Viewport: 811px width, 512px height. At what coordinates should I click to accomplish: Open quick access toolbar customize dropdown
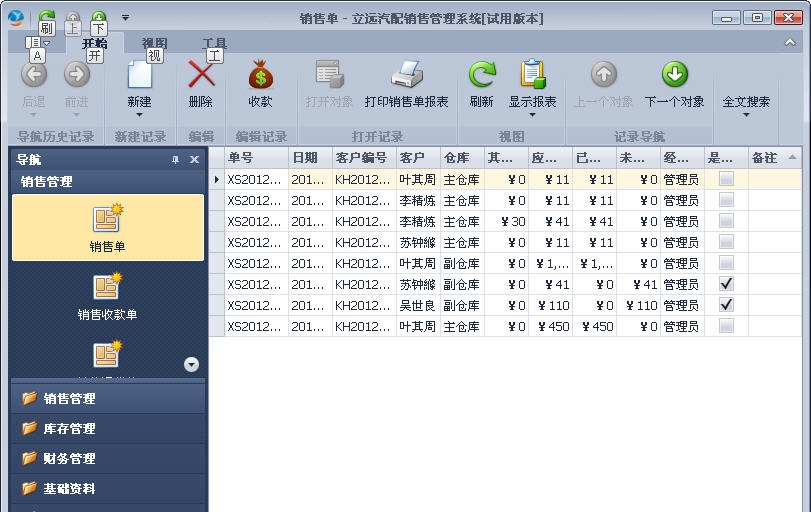[125, 18]
